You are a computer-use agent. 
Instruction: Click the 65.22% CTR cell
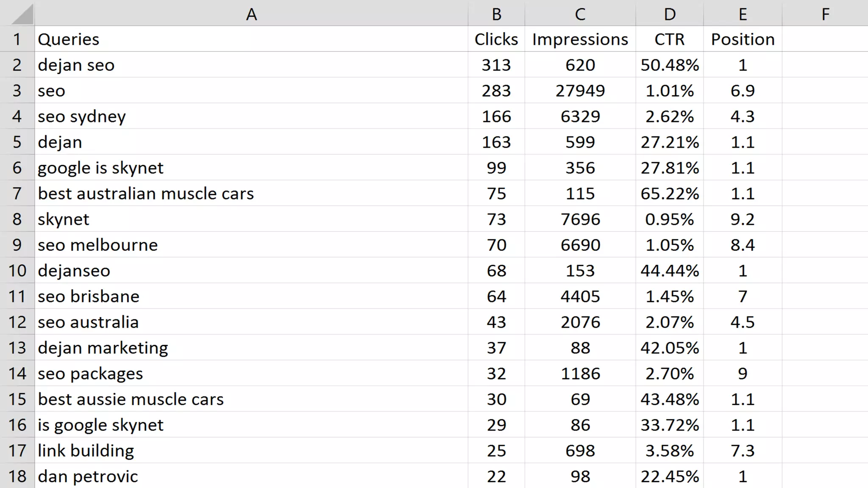tap(669, 194)
